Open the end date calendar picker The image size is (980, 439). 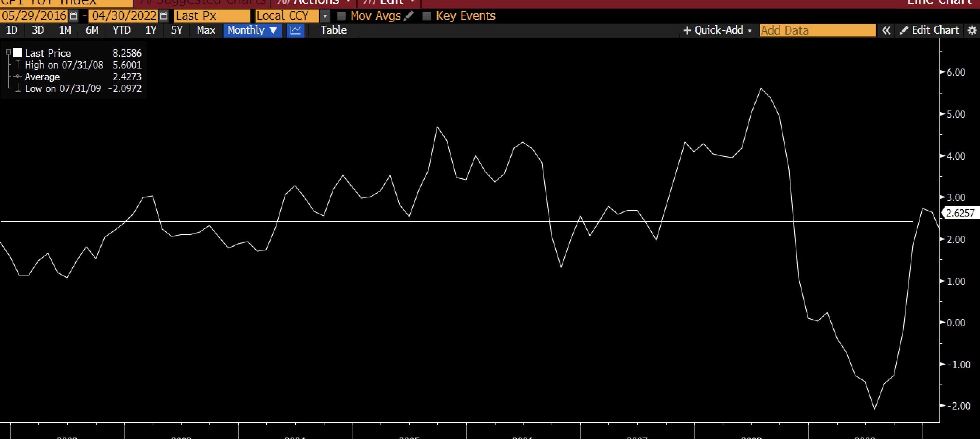click(x=164, y=16)
